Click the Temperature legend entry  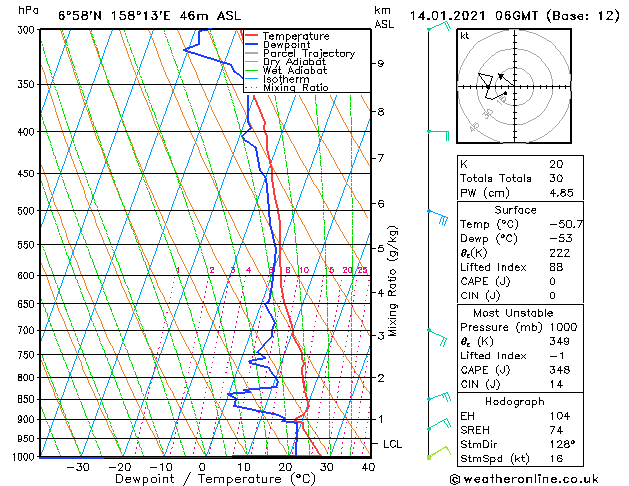point(287,36)
